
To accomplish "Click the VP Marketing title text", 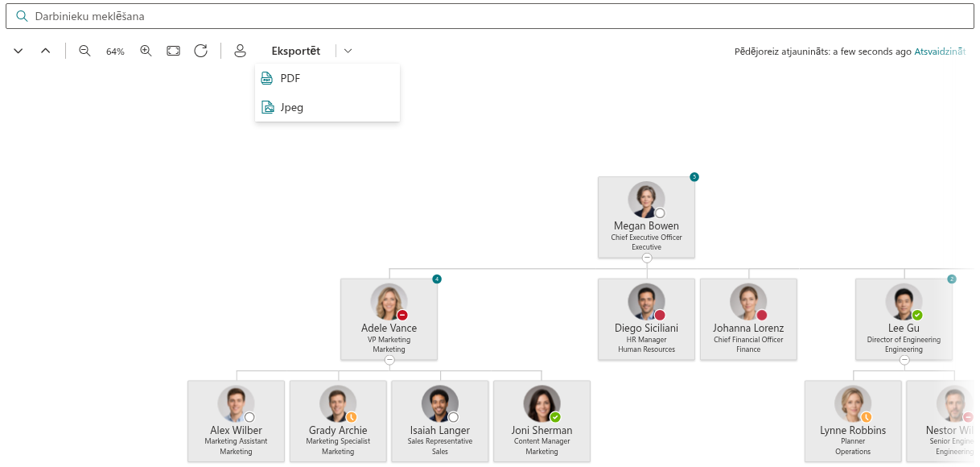I will point(389,340).
